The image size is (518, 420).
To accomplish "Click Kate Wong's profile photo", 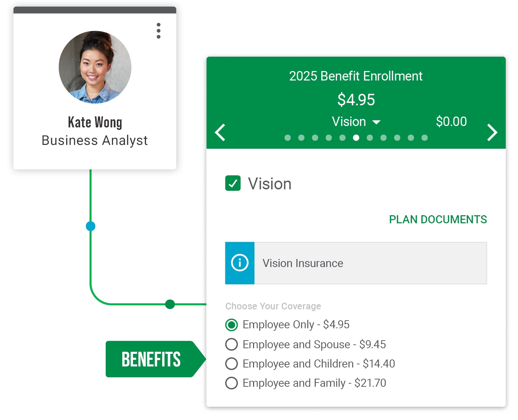I will [95, 67].
